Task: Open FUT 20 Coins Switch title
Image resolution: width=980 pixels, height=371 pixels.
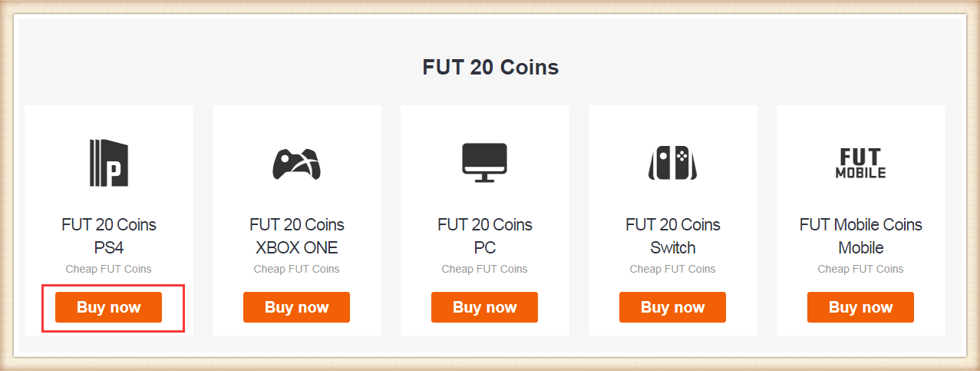Action: click(673, 236)
